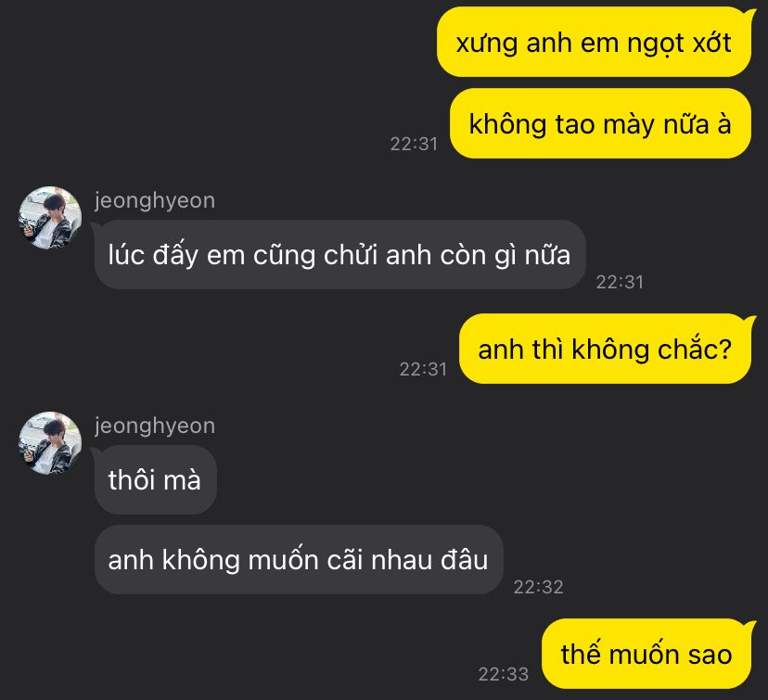
Task: Click timestamp beside 'anh thì không chắc?'
Action: point(423,369)
